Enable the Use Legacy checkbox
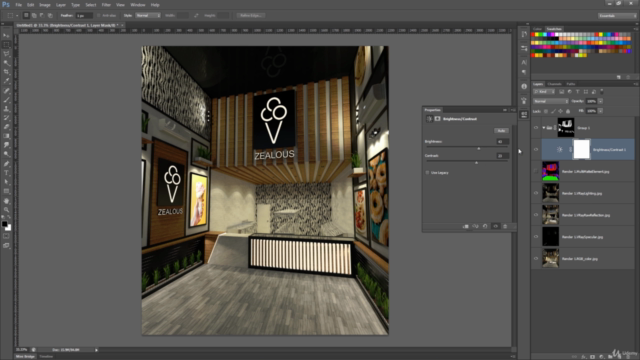The height and width of the screenshot is (360, 640). tap(427, 173)
